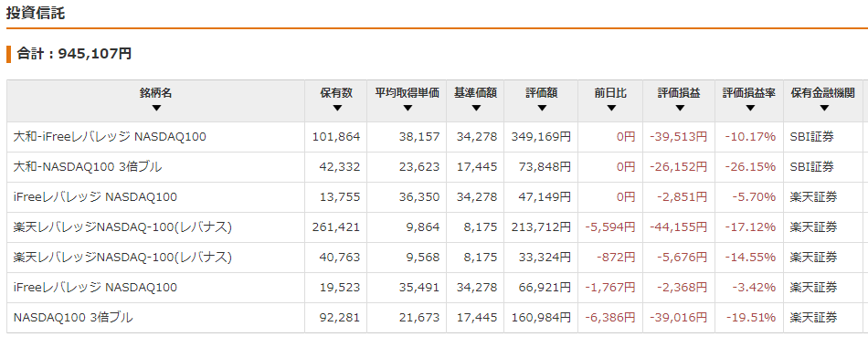The image size is (868, 337).
Task: Click average cost 38,157
Action: 419,137
